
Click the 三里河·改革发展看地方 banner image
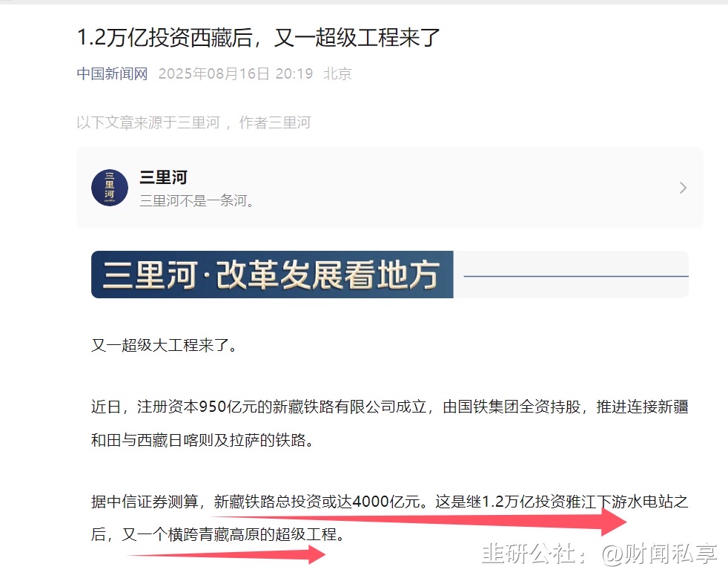coord(272,275)
